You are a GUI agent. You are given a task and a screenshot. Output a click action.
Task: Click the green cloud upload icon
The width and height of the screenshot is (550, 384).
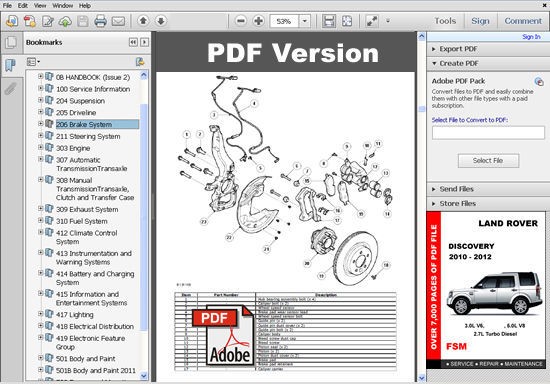65,21
